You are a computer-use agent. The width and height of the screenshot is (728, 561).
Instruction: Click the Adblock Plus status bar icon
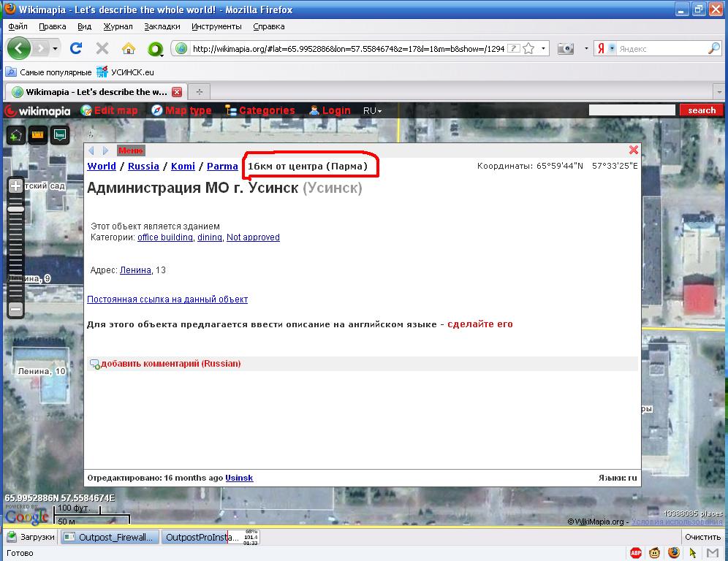[x=636, y=553]
